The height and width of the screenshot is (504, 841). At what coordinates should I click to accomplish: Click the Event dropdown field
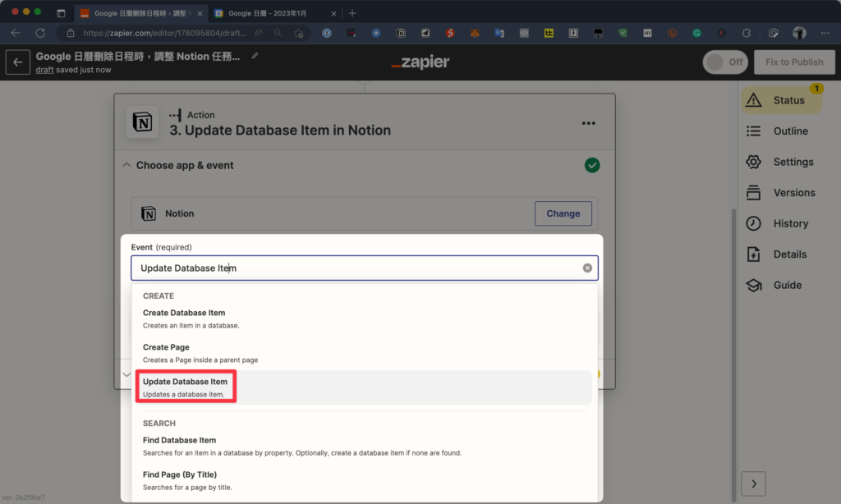point(364,268)
